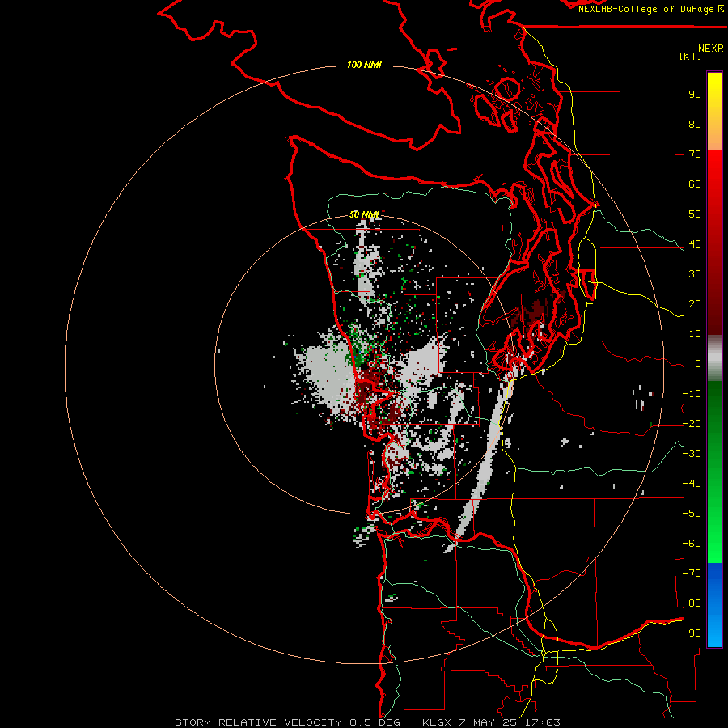
Task: Click the -50 value on the velocity scale
Action: (x=692, y=514)
